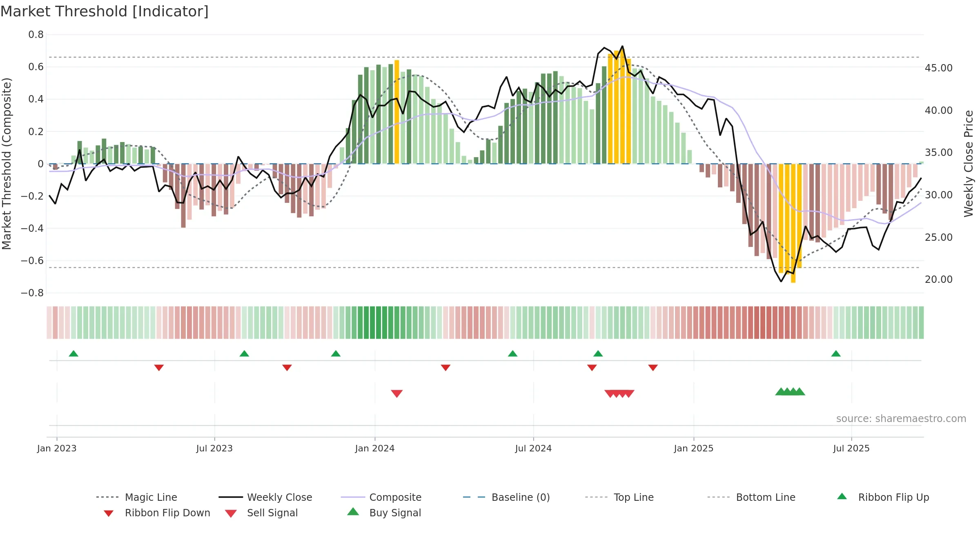Select the single sell signal marker after Jan 2024
980x551 pixels.
click(x=397, y=393)
